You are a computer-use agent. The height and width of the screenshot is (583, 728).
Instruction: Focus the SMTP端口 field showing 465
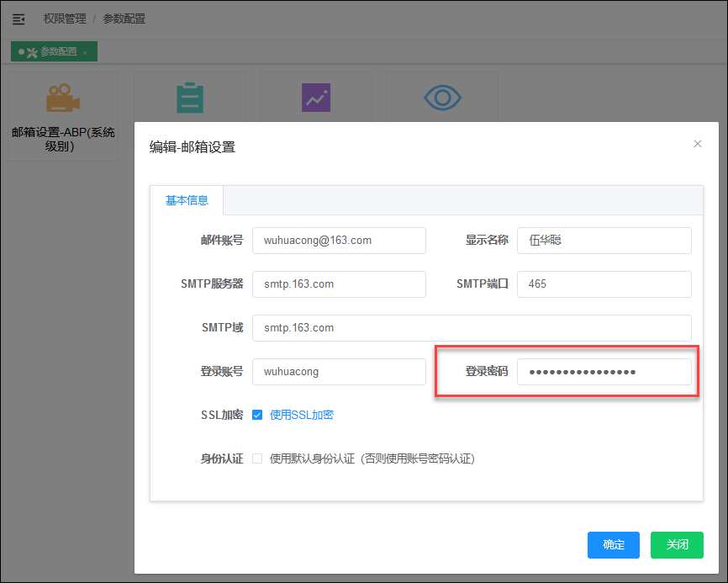604,284
